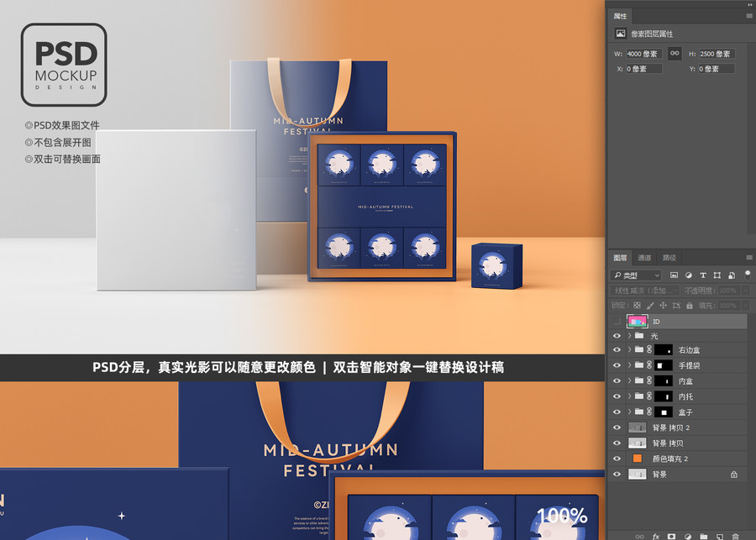Image resolution: width=756 pixels, height=540 pixels.
Task: Toggle visibility of 盒子 group
Action: [x=617, y=412]
